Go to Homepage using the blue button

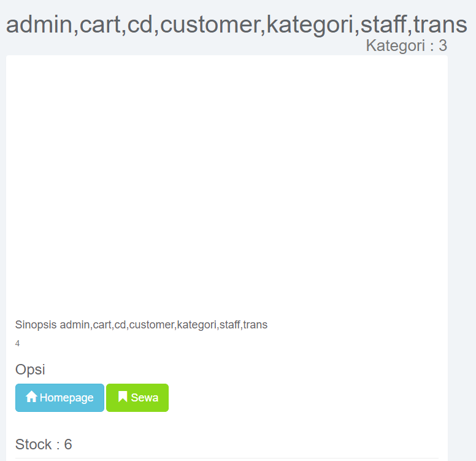(60, 398)
